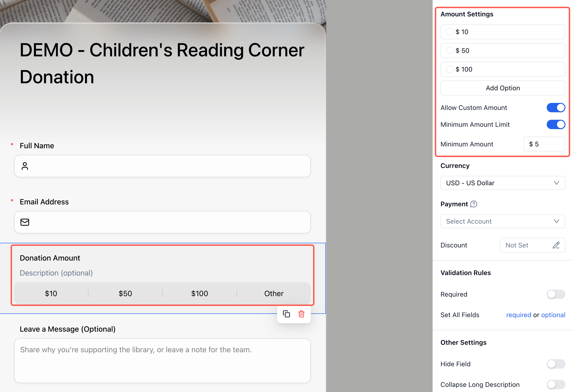Edit the Description (optional) placeholder text
This screenshot has height=392, width=572.
pyautogui.click(x=56, y=273)
